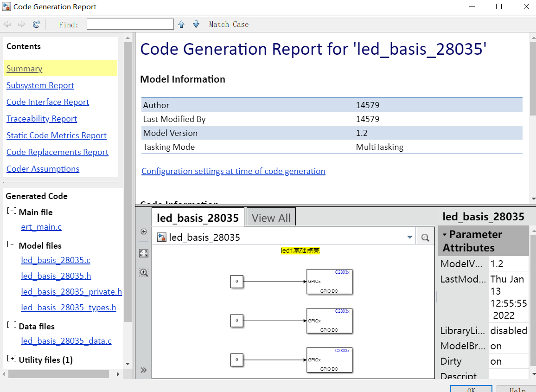
Task: Open the Traceability Report
Action: [x=42, y=119]
